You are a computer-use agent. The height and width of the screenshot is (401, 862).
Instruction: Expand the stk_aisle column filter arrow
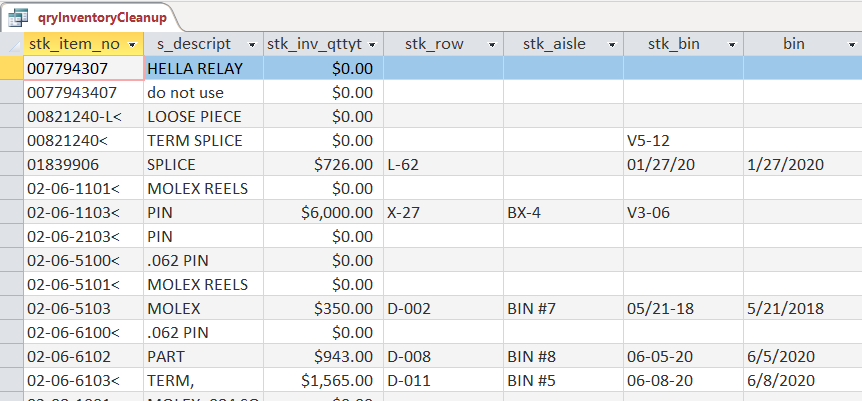coord(612,45)
